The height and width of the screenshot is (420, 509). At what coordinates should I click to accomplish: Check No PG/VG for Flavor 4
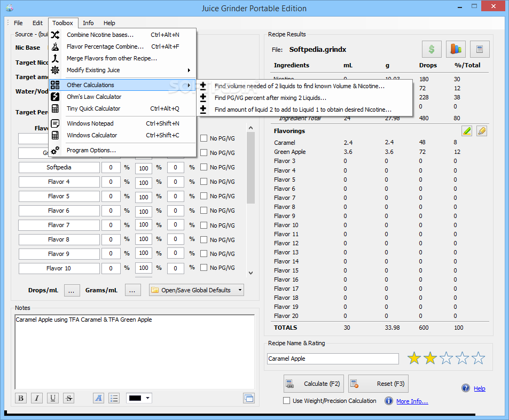[203, 182]
